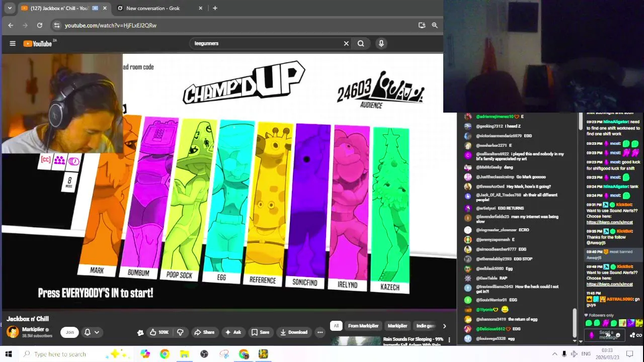Open Rain Sounds For Sleeping video thumbnail
The height and width of the screenshot is (362, 644).
click(x=356, y=341)
